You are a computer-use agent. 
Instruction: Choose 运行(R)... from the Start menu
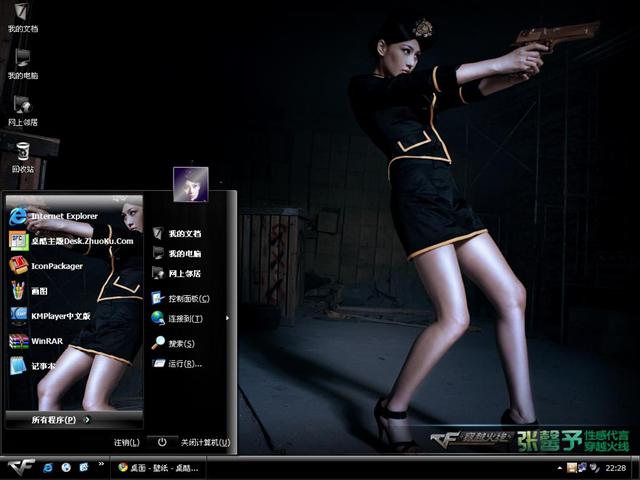coord(182,364)
